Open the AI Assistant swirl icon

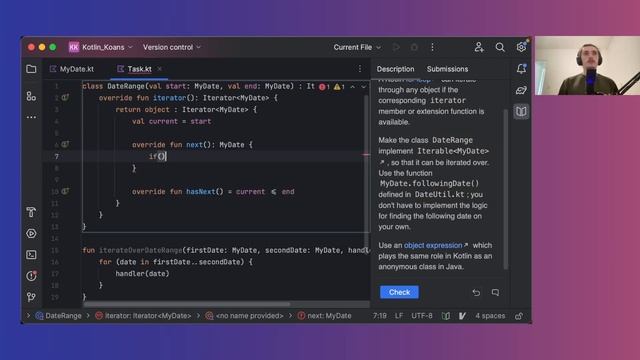coord(521,90)
